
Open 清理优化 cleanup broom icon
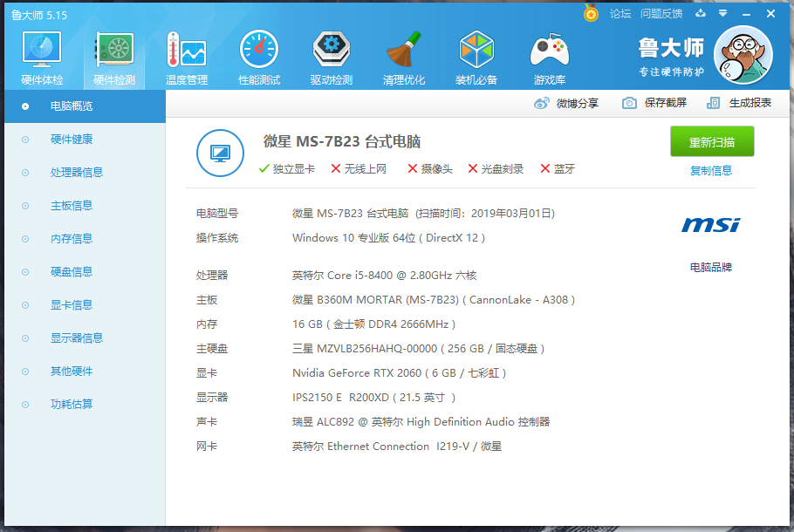click(404, 58)
